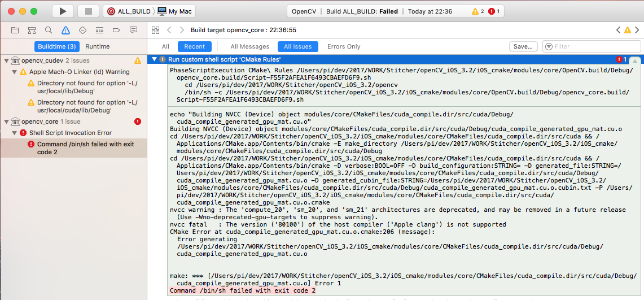Run the build with the Play button
Screen dimensions: 644x300
[x=63, y=11]
